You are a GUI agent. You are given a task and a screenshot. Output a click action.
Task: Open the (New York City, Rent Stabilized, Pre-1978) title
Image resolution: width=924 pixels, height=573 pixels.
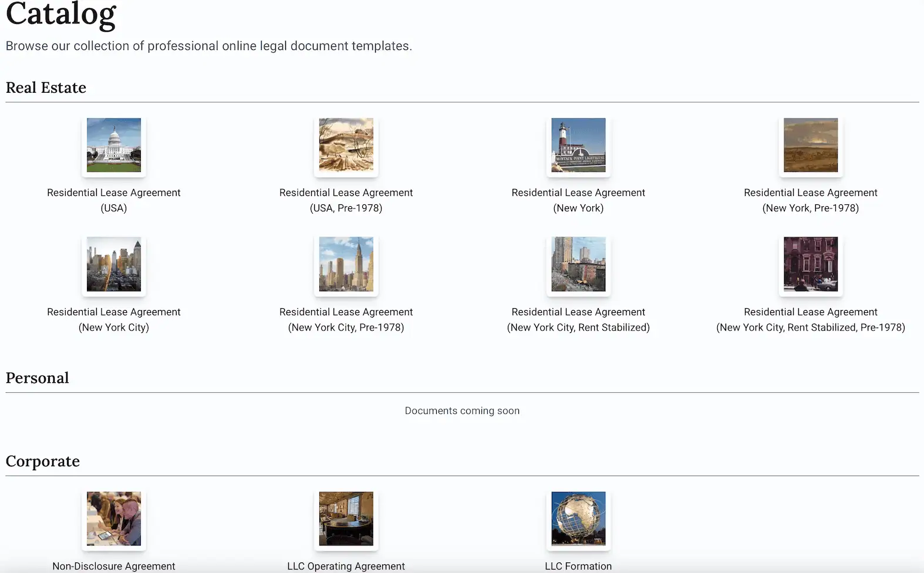[x=811, y=319]
